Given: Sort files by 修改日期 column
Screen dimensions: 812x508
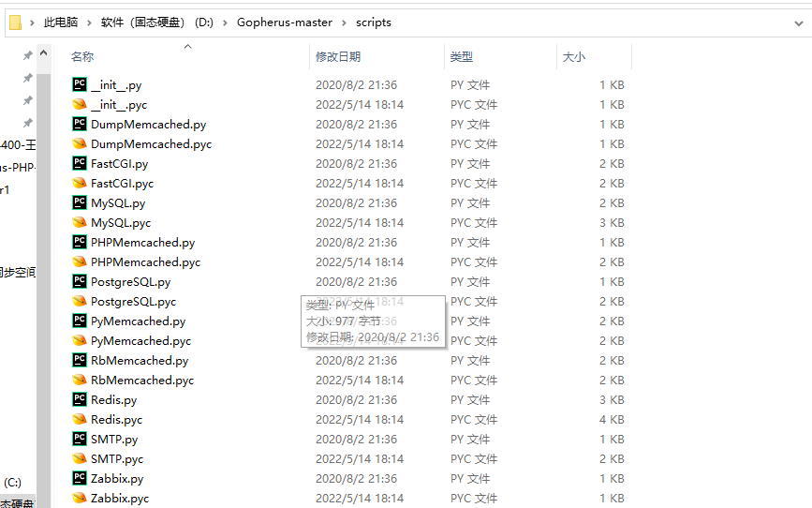Looking at the screenshot, I should pos(338,56).
